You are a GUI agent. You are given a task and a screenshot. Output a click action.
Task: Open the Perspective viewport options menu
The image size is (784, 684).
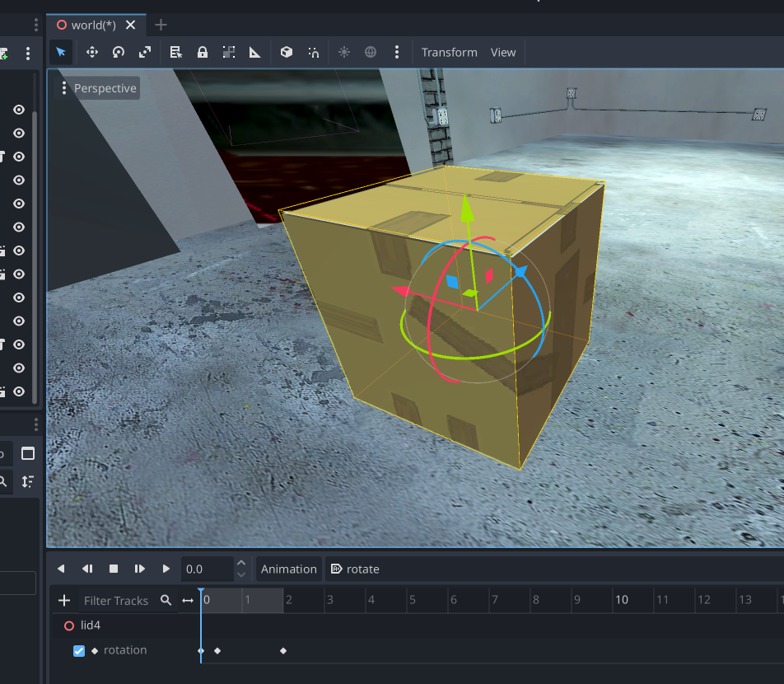point(98,88)
